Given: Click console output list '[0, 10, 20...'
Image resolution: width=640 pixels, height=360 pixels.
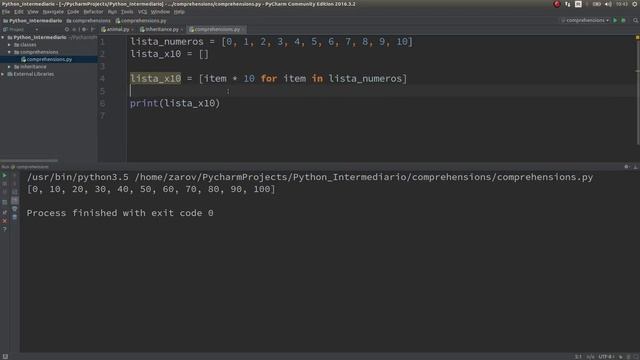Looking at the screenshot, I should click(x=151, y=189).
